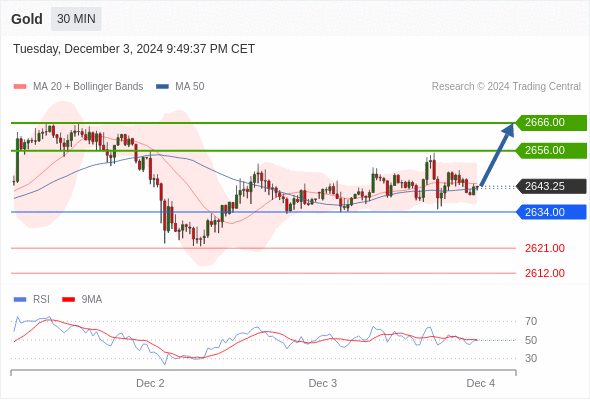The image size is (590, 400).
Task: Click the RSI legend blue swatch
Action: [20, 300]
